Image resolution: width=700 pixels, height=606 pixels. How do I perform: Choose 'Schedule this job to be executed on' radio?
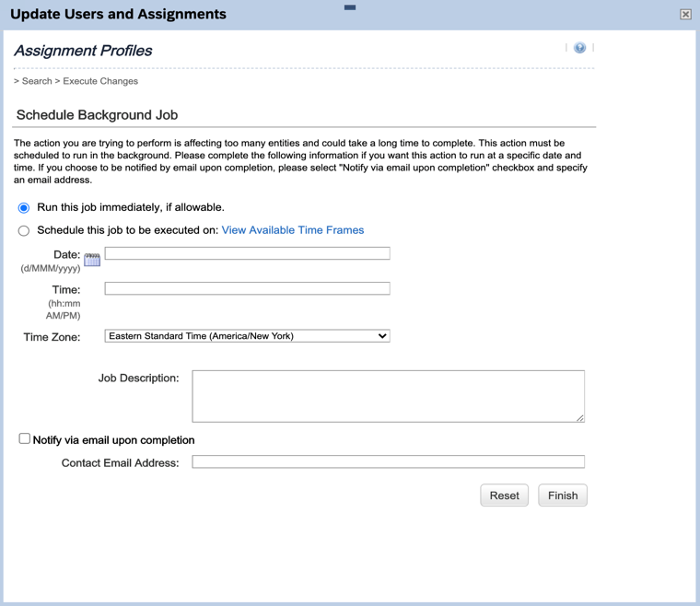[24, 231]
